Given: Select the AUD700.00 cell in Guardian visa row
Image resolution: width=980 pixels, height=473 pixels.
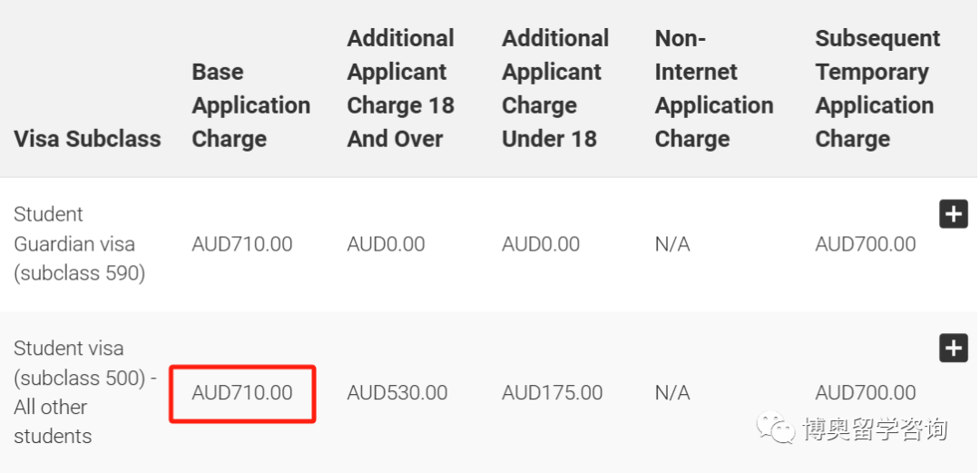Looking at the screenshot, I should pos(866,244).
